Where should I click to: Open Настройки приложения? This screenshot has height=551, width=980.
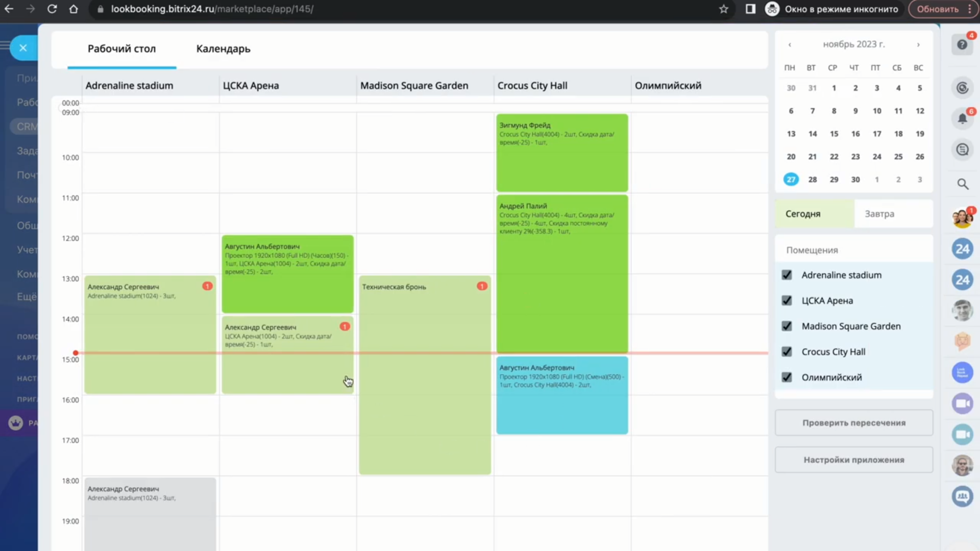tap(853, 460)
